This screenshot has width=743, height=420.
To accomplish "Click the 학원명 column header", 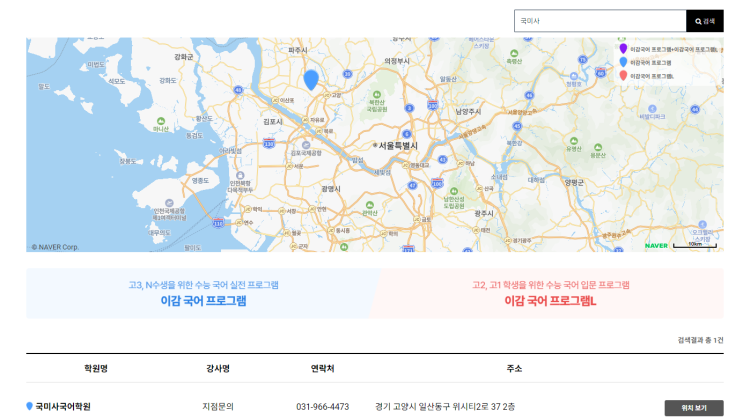I will click(96, 368).
